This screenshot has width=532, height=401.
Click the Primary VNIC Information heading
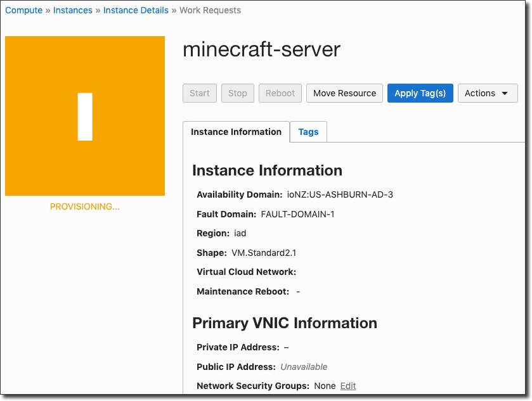pyautogui.click(x=284, y=323)
